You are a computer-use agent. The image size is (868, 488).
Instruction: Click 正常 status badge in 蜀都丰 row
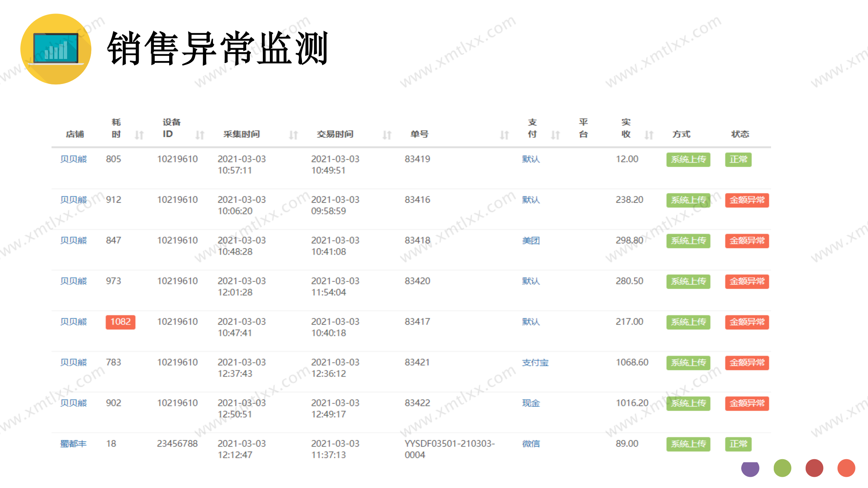pyautogui.click(x=738, y=444)
